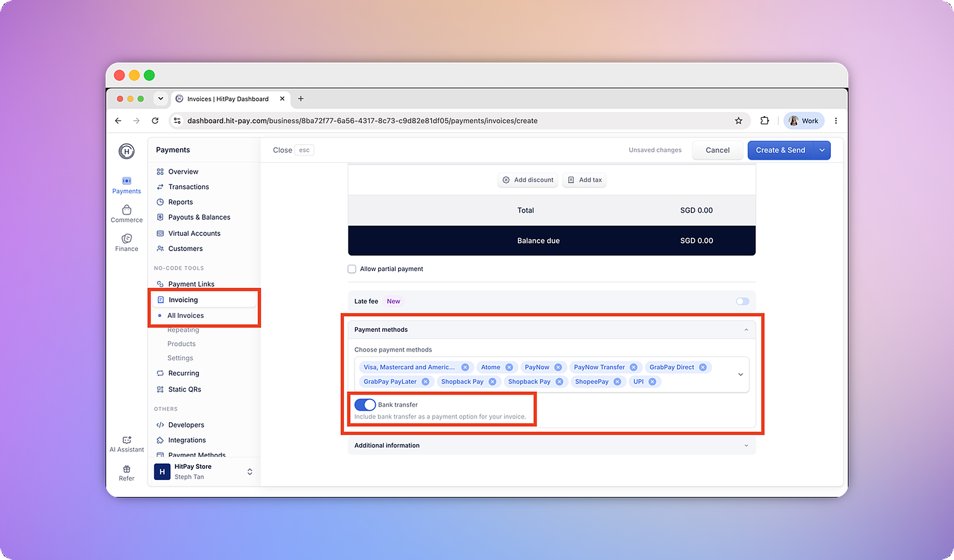Tick Allow partial payment checkbox

(352, 269)
